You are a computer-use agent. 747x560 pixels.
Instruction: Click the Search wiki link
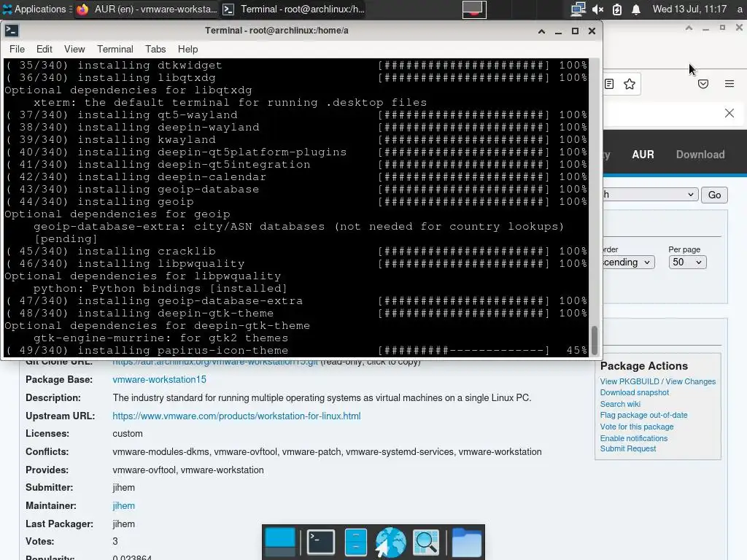pos(620,404)
